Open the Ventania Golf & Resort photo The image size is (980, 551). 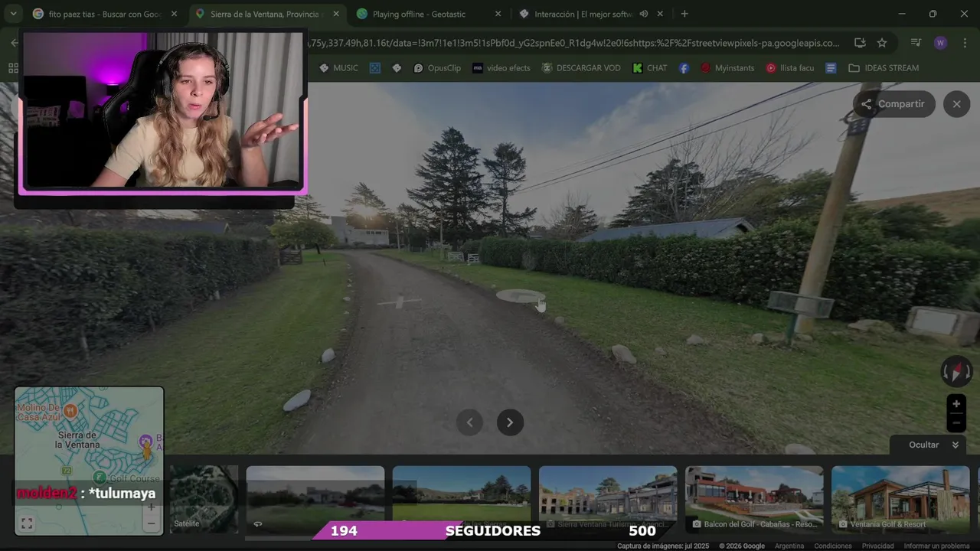(x=900, y=499)
